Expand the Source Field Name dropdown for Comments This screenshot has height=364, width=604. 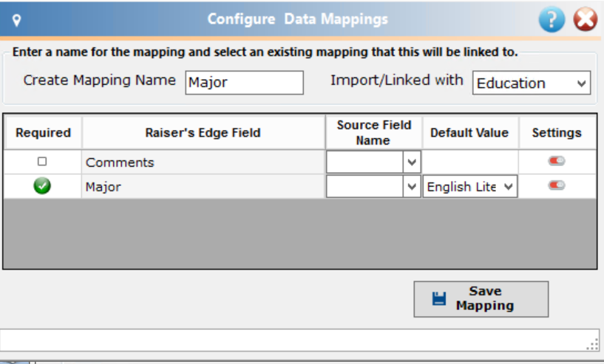pyautogui.click(x=411, y=162)
